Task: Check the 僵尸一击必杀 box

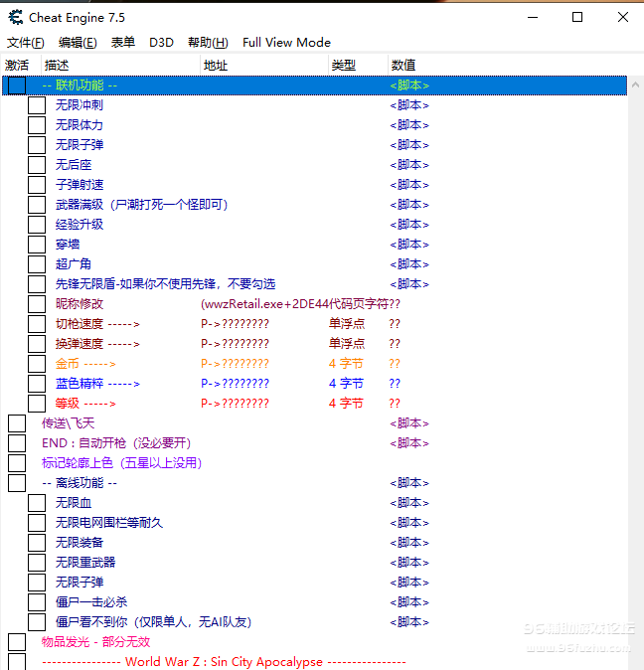Action: tap(37, 602)
